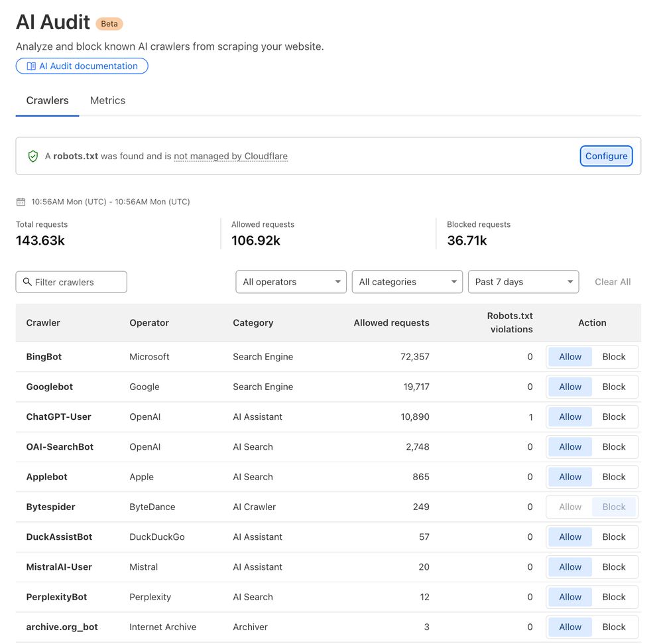Click the Internet Archive operator cell
Viewport: 663px width, 644px height.
(x=163, y=627)
